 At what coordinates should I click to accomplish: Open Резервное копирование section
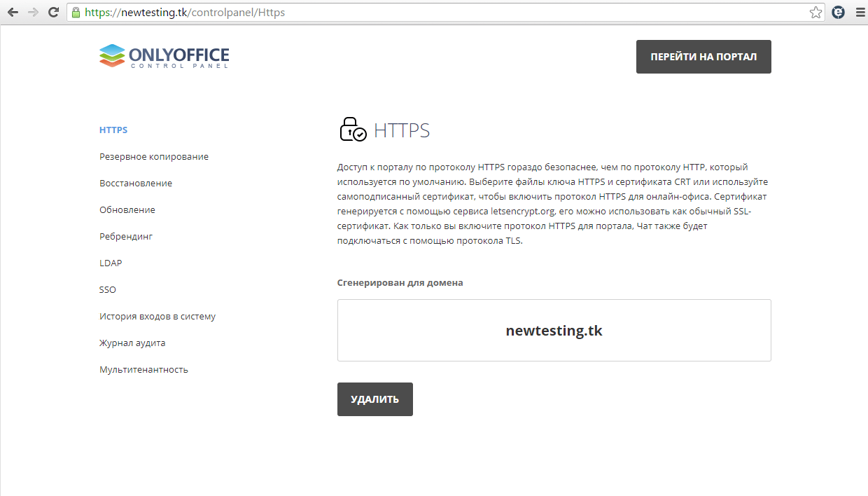(154, 157)
